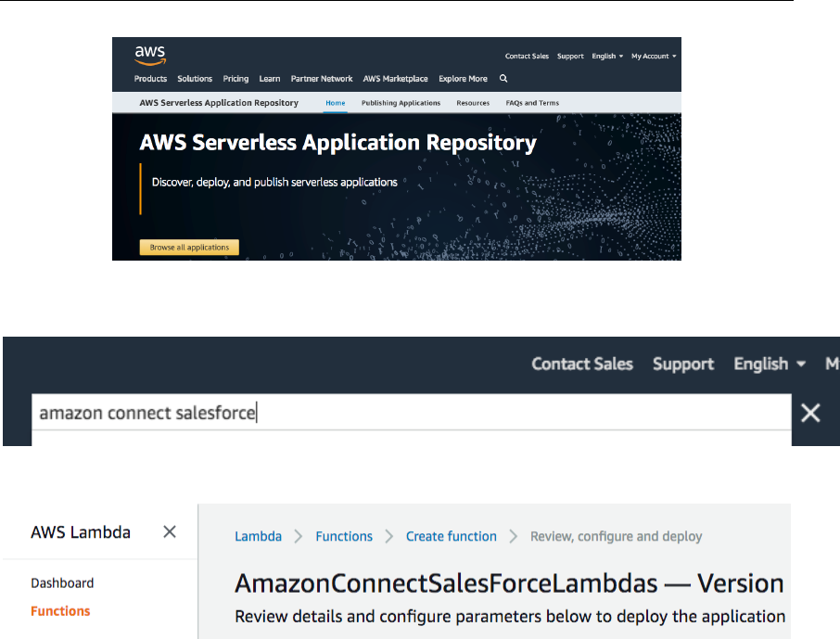Click Contact Sales in top header
Image resolution: width=840 pixels, height=639 pixels.
point(527,57)
